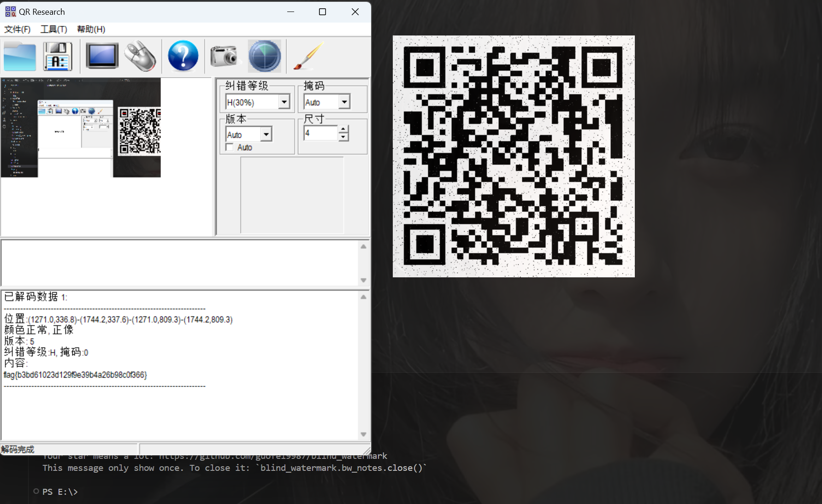Click the decoded data scrollbar up arrow
Screen dimensions: 822x504
[x=363, y=297]
